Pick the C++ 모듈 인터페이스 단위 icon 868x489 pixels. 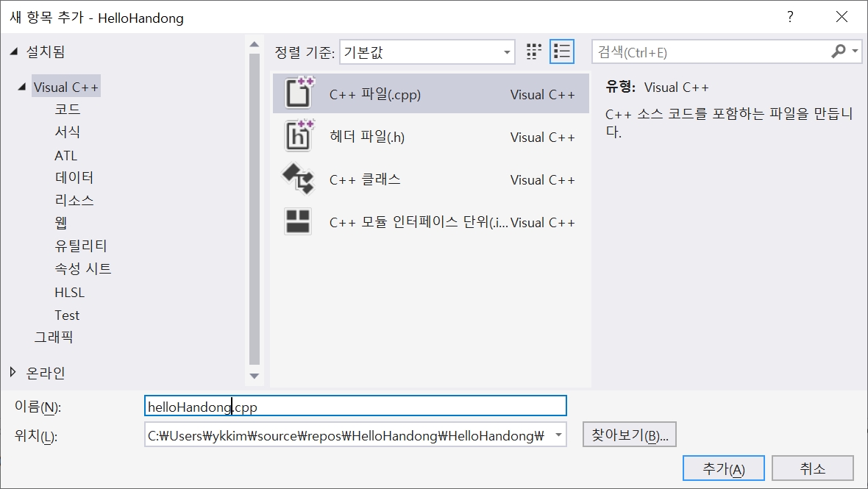[x=299, y=221]
